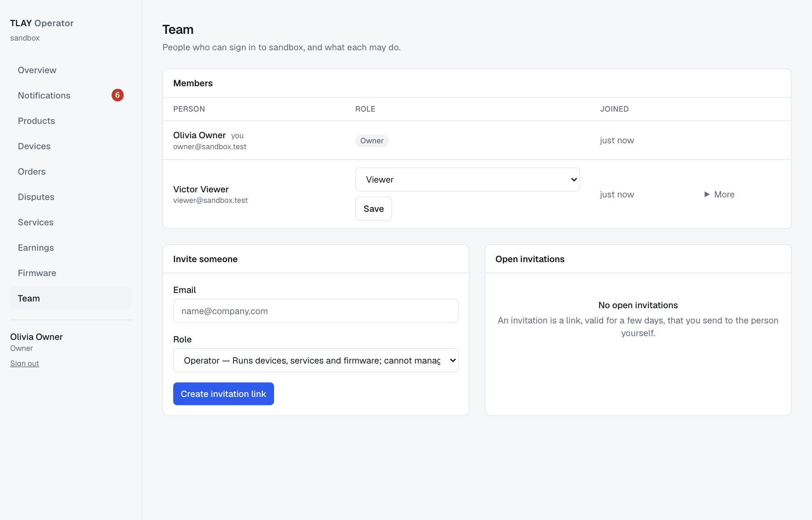
Task: Click viewer@sandbox.test email address
Action: click(x=210, y=200)
